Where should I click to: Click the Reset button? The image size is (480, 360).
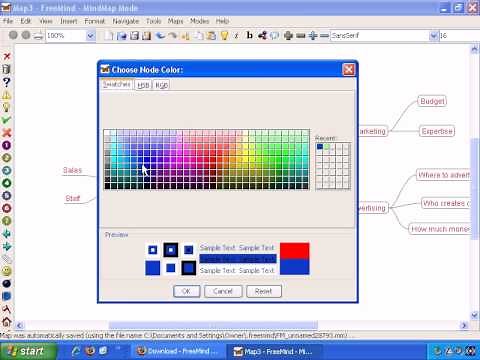(264, 291)
